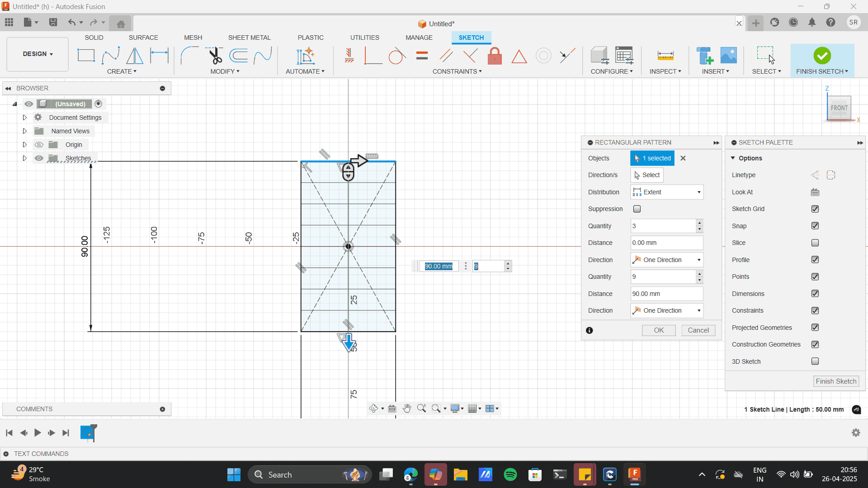Open the Distribution Extent dropdown

[x=667, y=192]
